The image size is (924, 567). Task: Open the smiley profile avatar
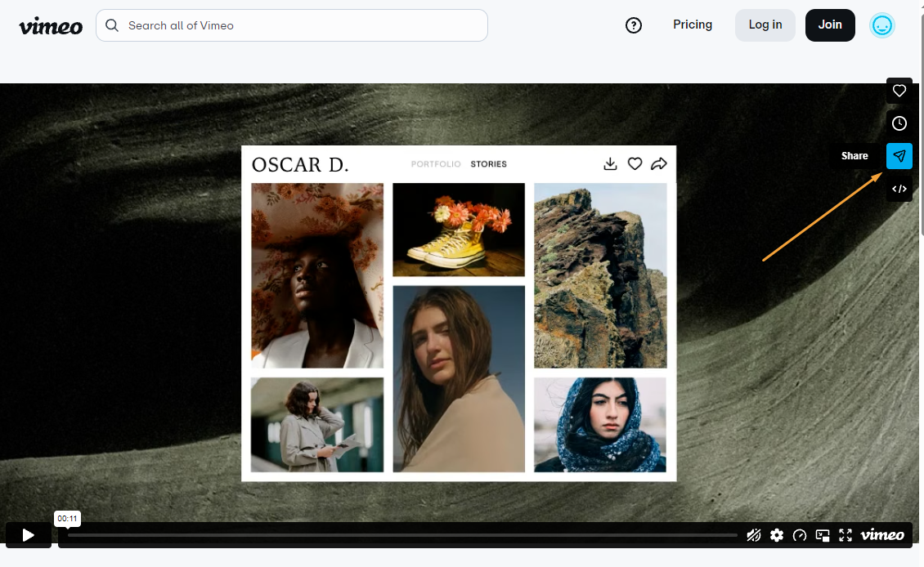click(882, 25)
